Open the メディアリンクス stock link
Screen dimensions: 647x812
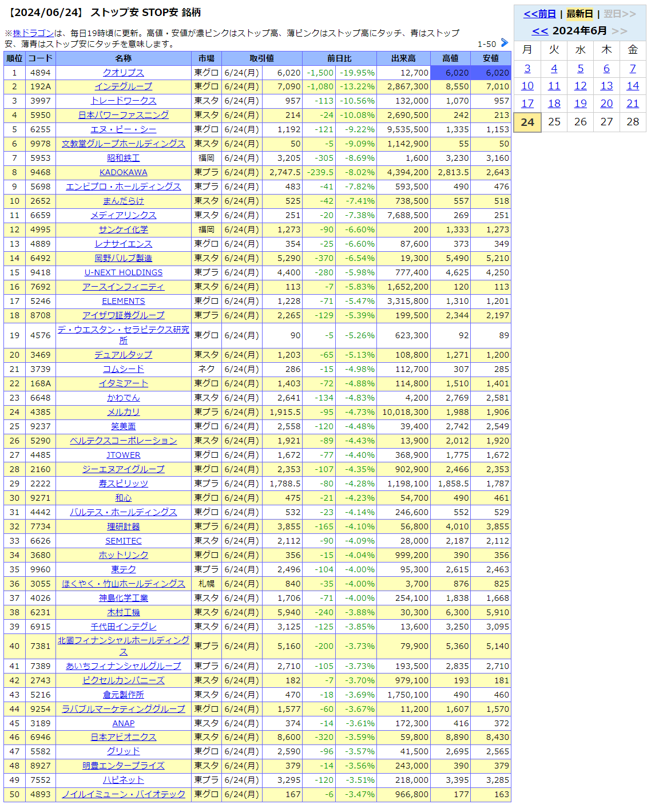click(124, 215)
